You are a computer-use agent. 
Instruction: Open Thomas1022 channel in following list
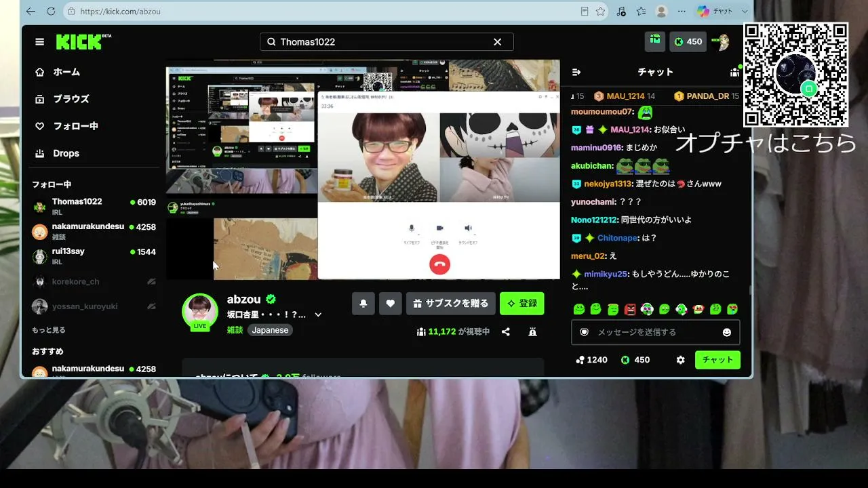(94, 206)
